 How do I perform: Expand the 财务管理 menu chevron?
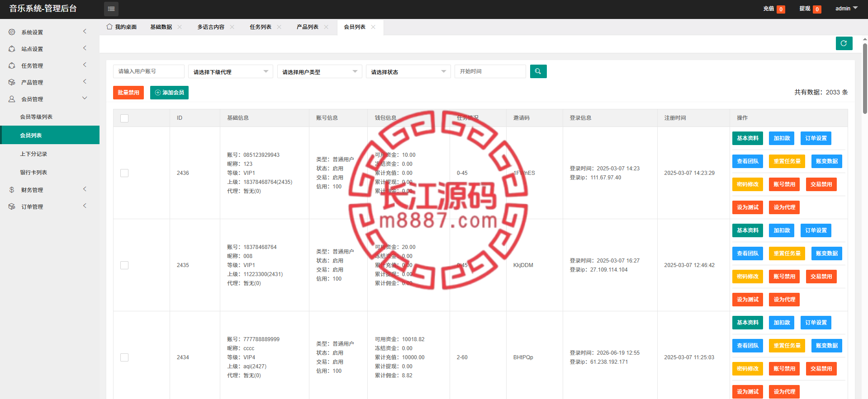pyautogui.click(x=85, y=189)
